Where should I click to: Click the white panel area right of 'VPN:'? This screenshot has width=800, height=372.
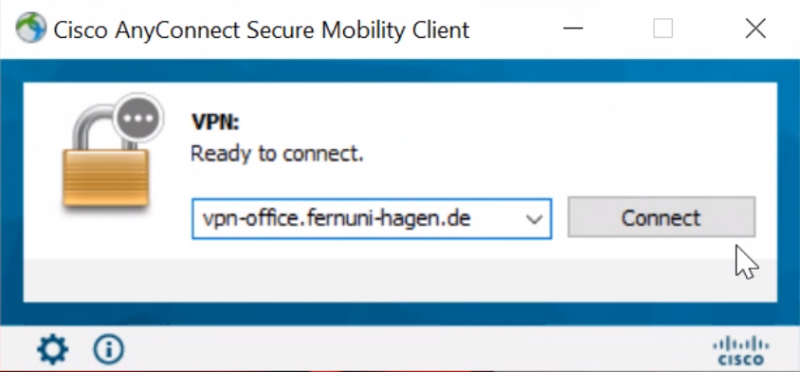point(505,122)
